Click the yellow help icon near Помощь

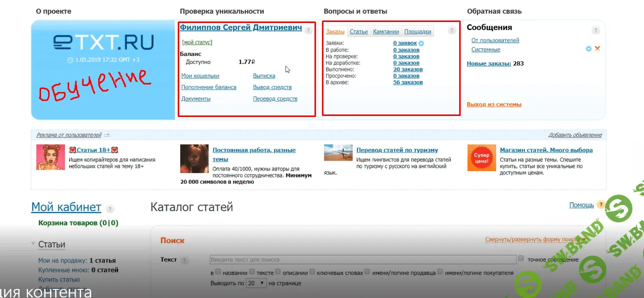point(601,205)
